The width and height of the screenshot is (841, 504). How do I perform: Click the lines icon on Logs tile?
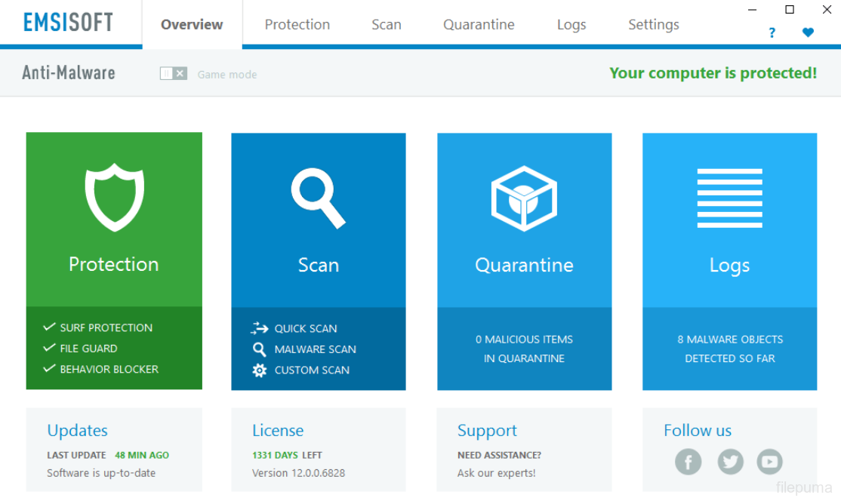click(x=729, y=198)
